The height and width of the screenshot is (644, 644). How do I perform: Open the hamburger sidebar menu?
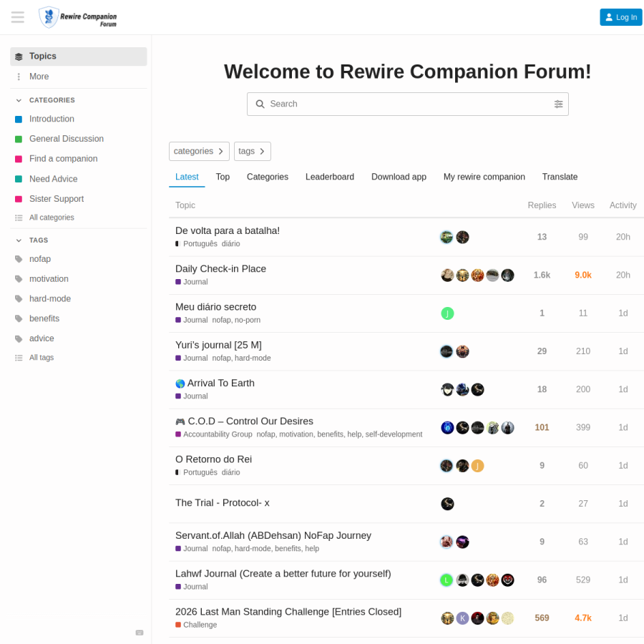18,17
